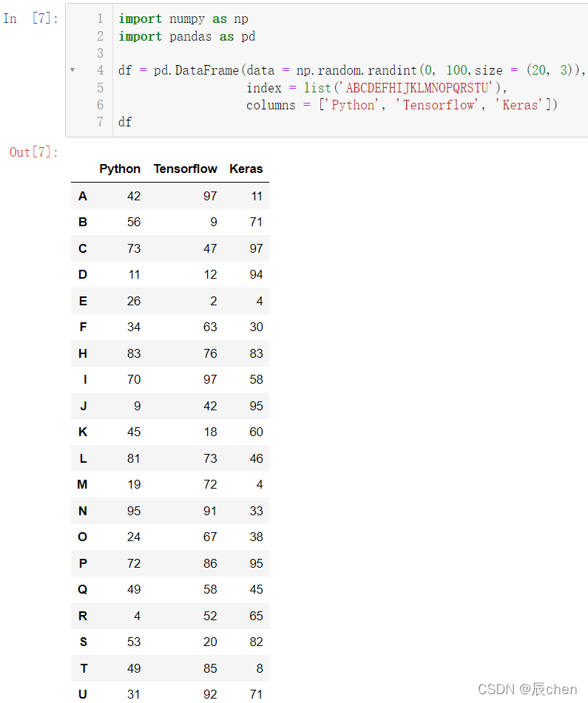Click Python value 19 in row M

[134, 484]
